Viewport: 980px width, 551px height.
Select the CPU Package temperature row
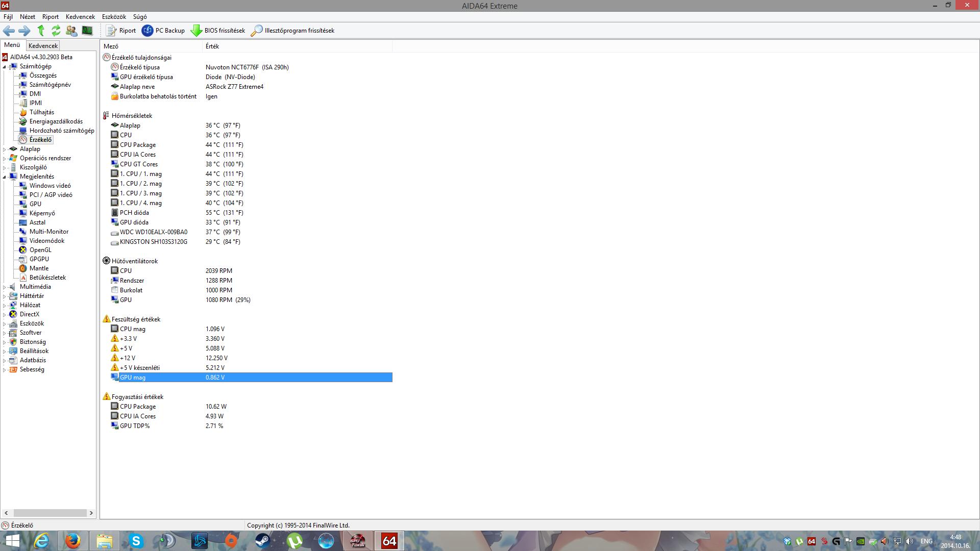coord(138,145)
